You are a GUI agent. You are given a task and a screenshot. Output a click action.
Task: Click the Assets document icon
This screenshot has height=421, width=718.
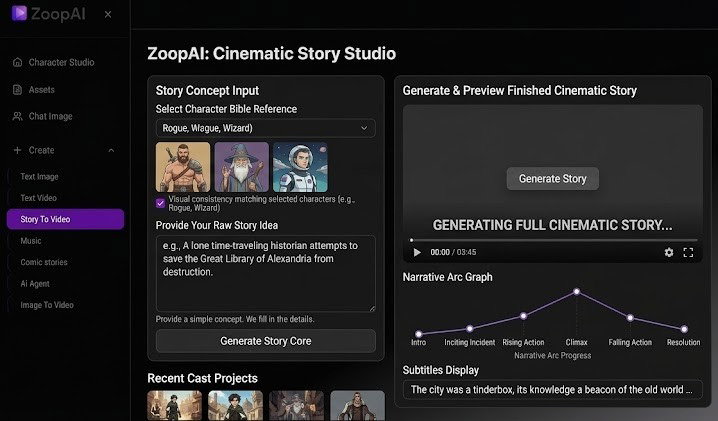[x=17, y=90]
